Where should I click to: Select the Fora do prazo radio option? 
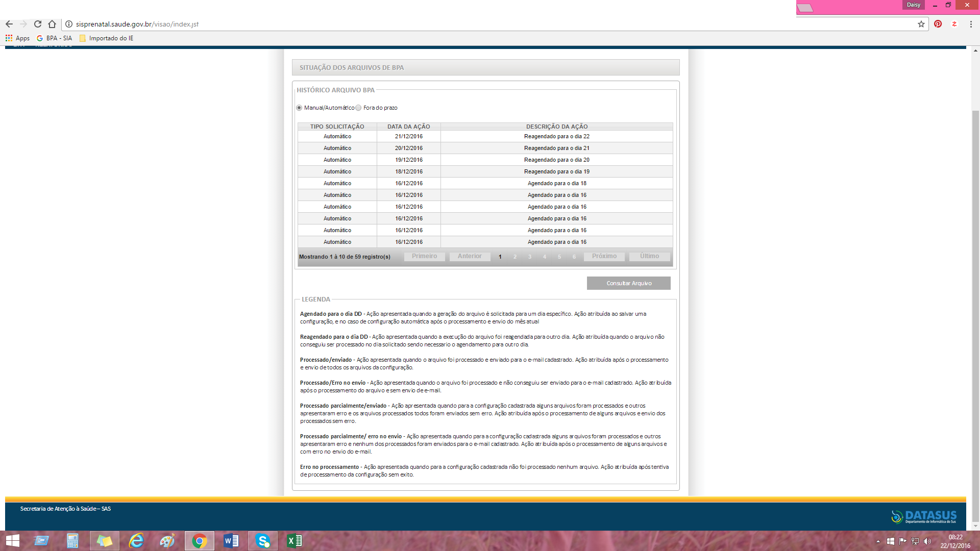[358, 108]
